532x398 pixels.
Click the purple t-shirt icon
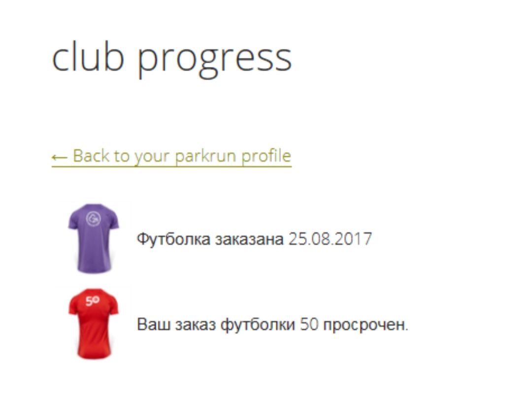[x=94, y=238]
